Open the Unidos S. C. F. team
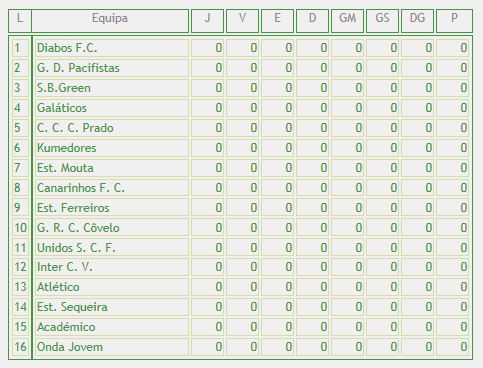 76,248
